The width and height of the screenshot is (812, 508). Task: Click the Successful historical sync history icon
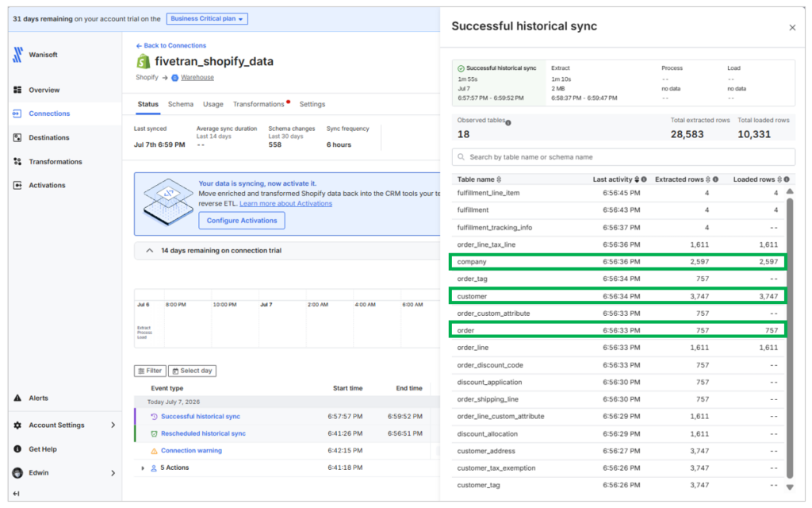[154, 417]
